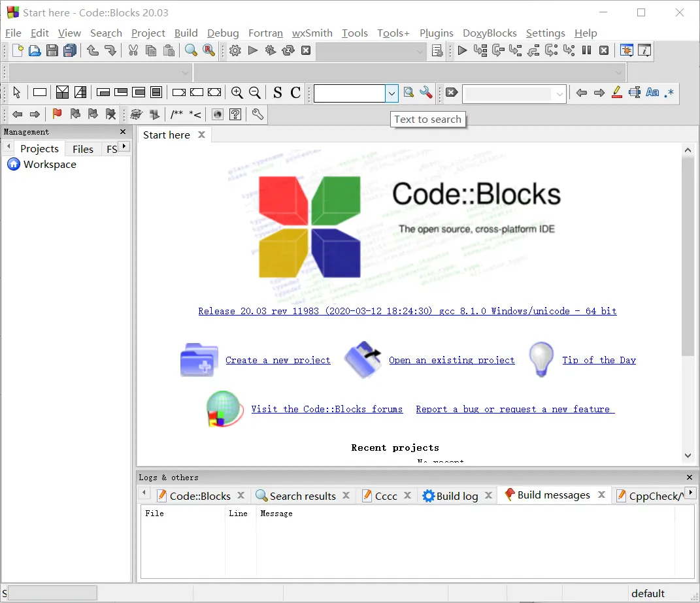Click the Find magnifier icon
This screenshot has width=700, height=603.
pyautogui.click(x=191, y=50)
